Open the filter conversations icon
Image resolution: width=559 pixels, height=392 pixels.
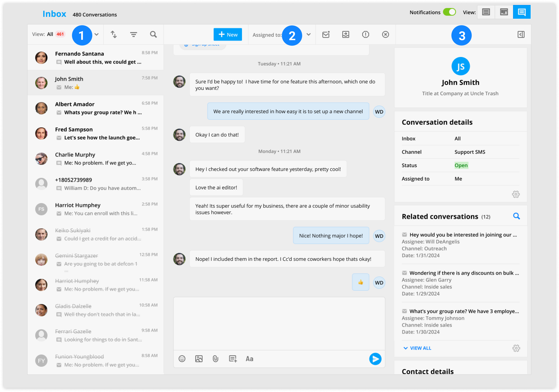(x=133, y=34)
